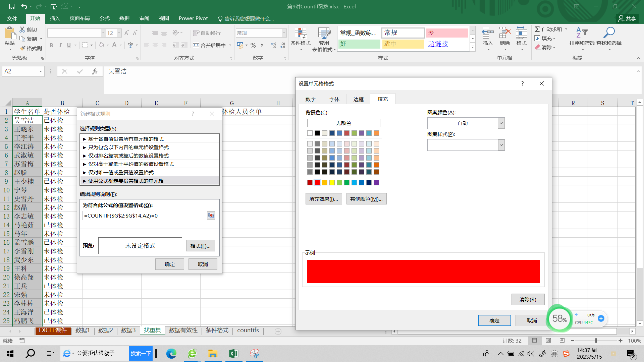This screenshot has width=644, height=362.
Task: Select rule type using formula to determine cells
Action: [x=126, y=181]
